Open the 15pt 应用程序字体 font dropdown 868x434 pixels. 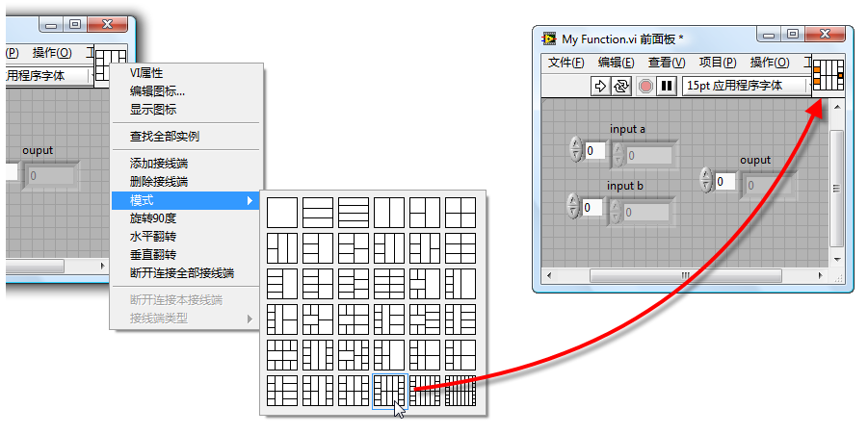pyautogui.click(x=745, y=86)
